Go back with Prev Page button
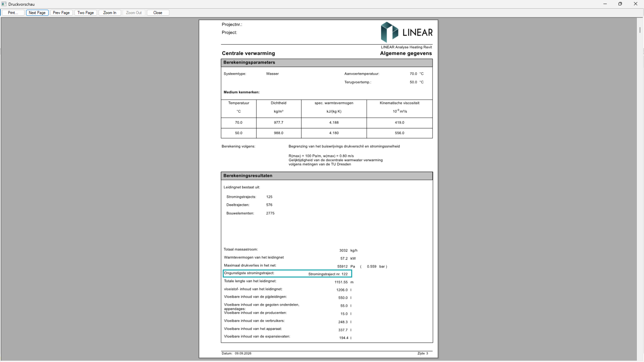The height and width of the screenshot is (362, 644). point(61,13)
